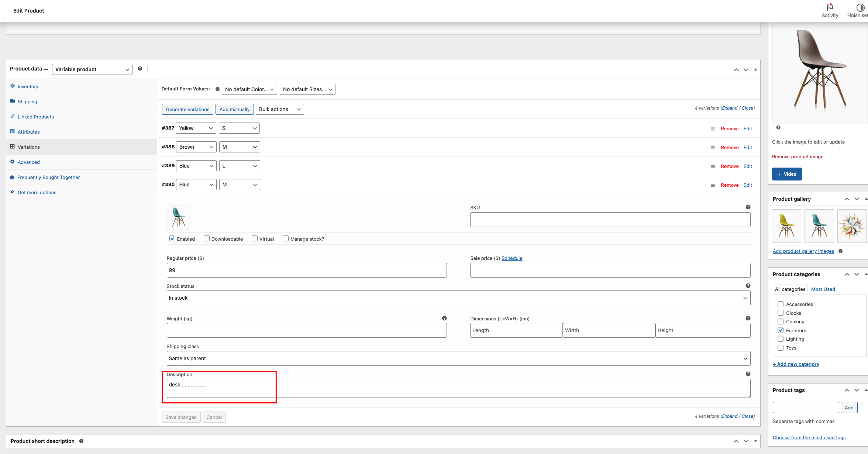Check the Manage stock? checkbox

click(286, 238)
